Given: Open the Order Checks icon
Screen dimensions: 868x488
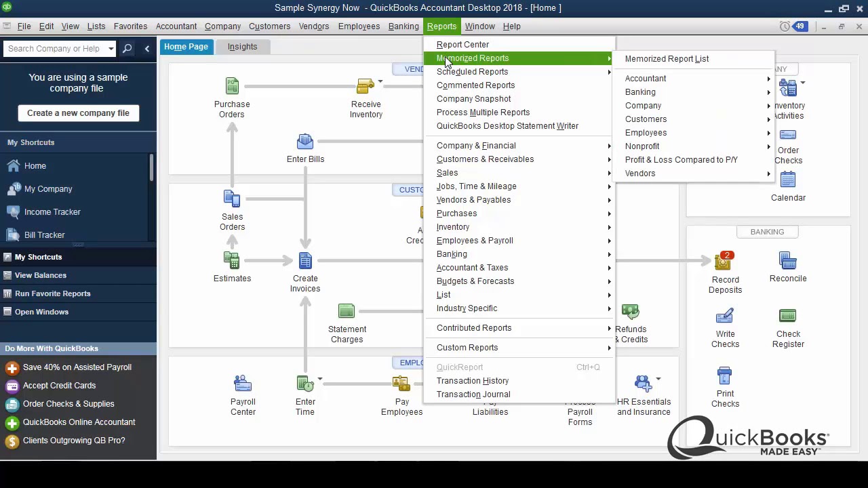Looking at the screenshot, I should [788, 134].
